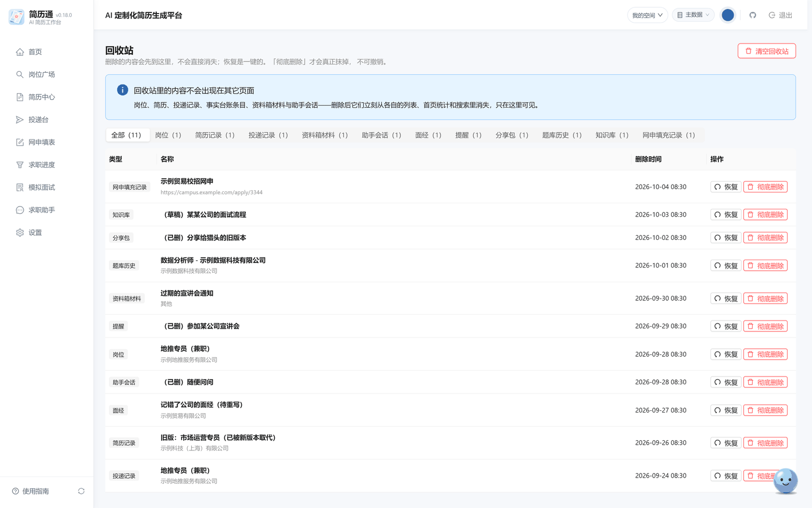
Task: Click the blue user avatar
Action: tap(728, 15)
